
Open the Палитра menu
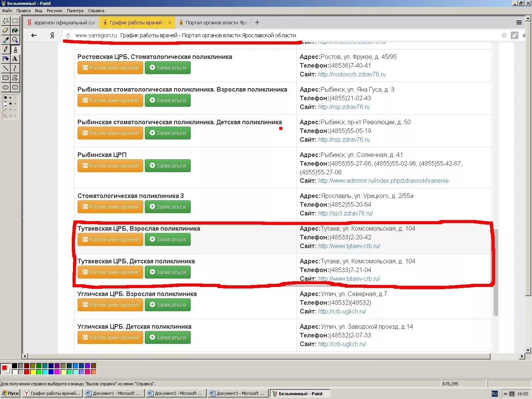(75, 11)
